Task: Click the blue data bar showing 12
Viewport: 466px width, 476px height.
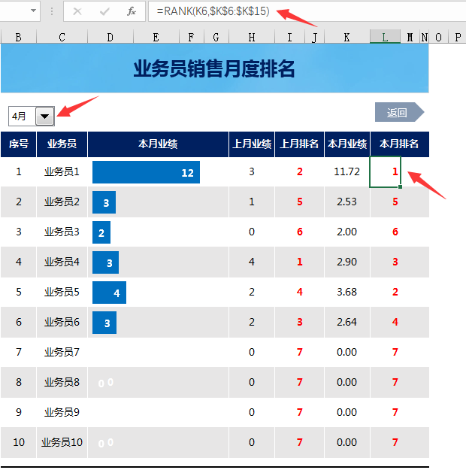Action: 146,172
